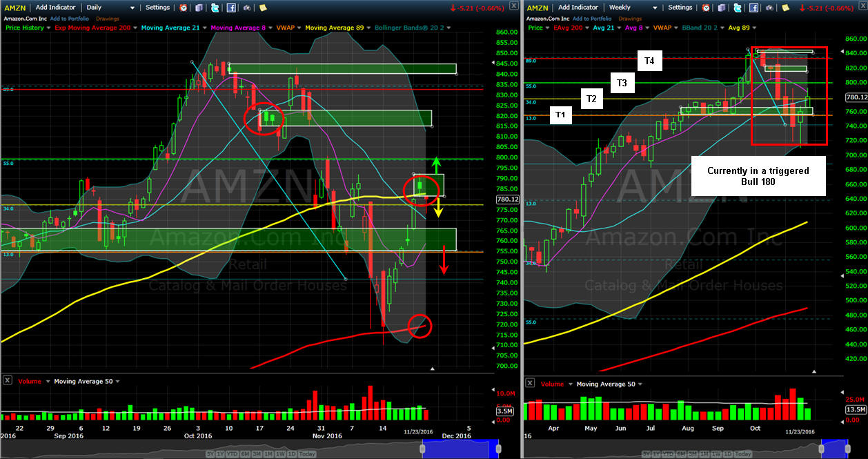868x459 pixels.
Task: Open the sticky note icon on weekly chart
Action: point(786,8)
